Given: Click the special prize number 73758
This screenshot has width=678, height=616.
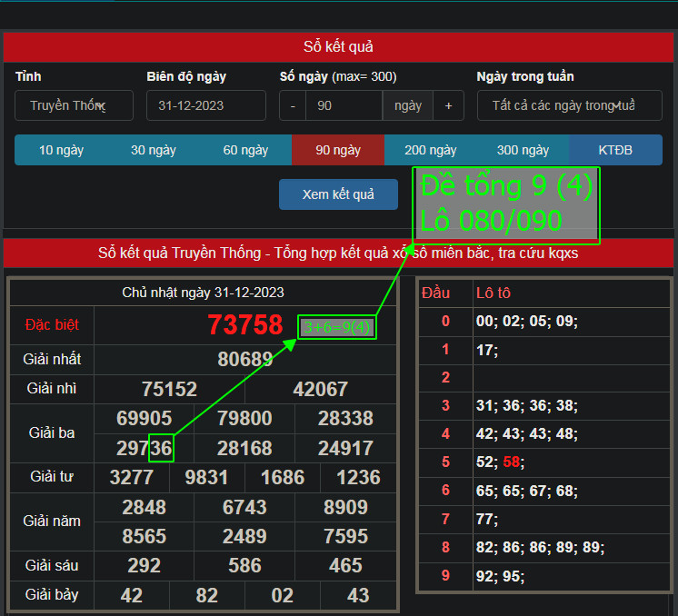Looking at the screenshot, I should (245, 324).
